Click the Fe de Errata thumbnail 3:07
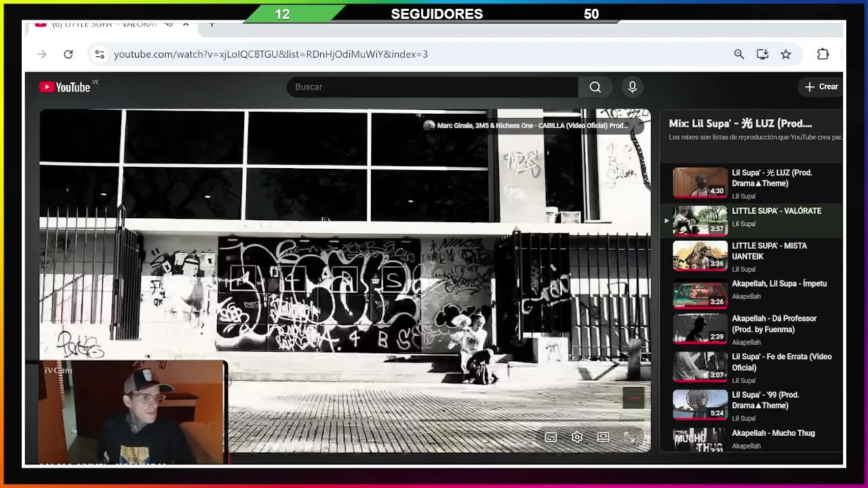This screenshot has width=868, height=488. coord(700,366)
